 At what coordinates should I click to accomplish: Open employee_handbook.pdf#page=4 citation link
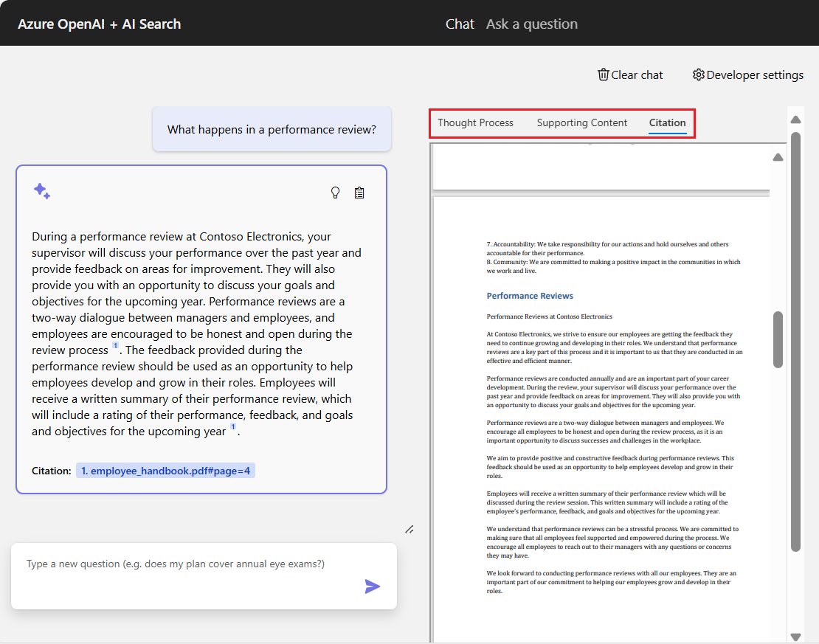point(165,471)
